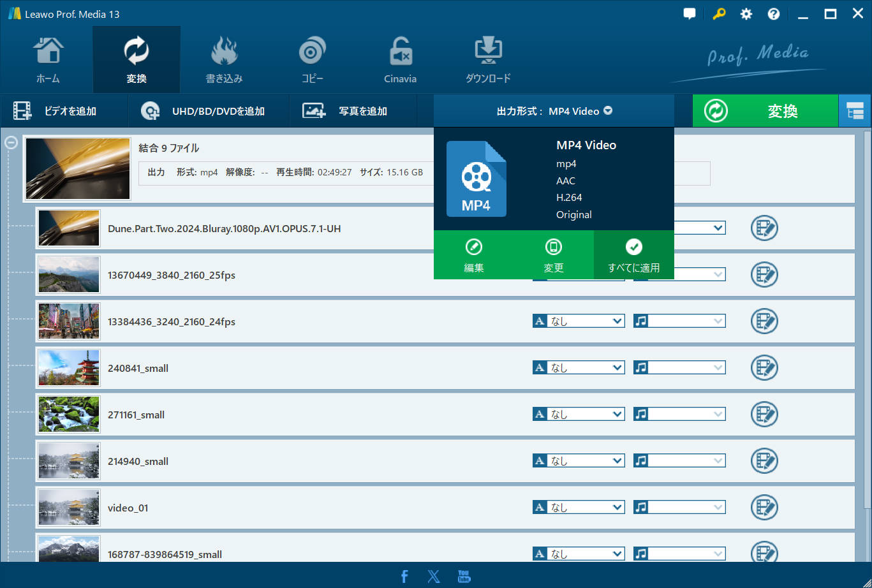Open the help question mark icon
This screenshot has width=872, height=588.
tap(774, 13)
